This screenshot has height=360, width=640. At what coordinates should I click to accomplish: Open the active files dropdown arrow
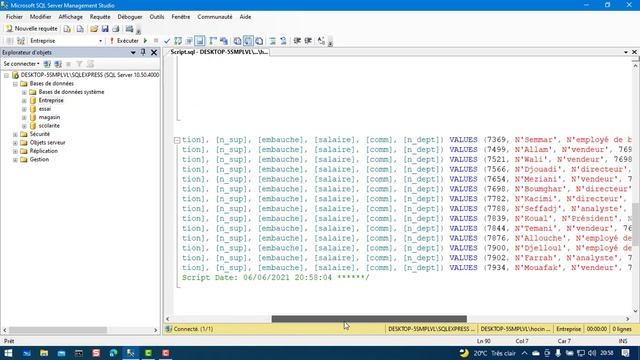click(626, 52)
